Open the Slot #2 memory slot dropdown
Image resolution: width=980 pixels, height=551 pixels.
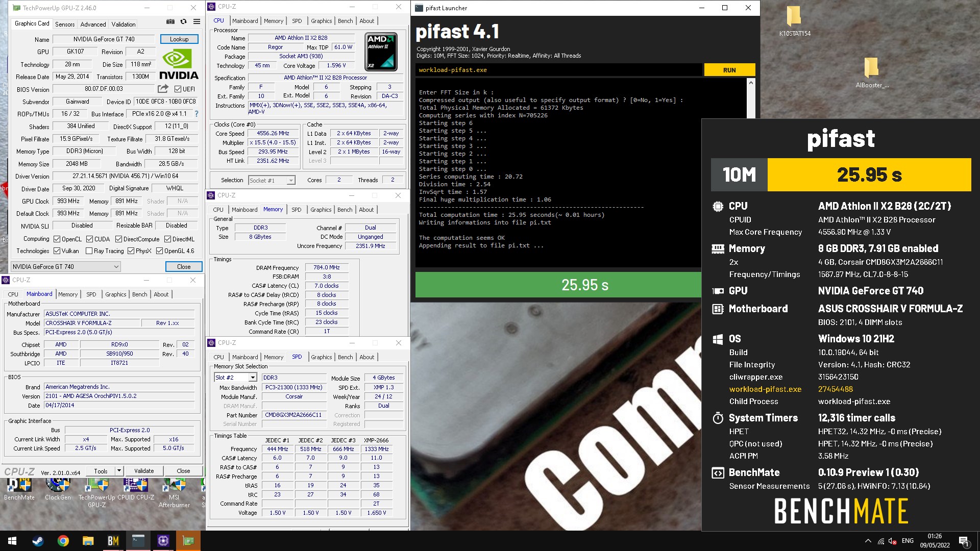pos(235,378)
